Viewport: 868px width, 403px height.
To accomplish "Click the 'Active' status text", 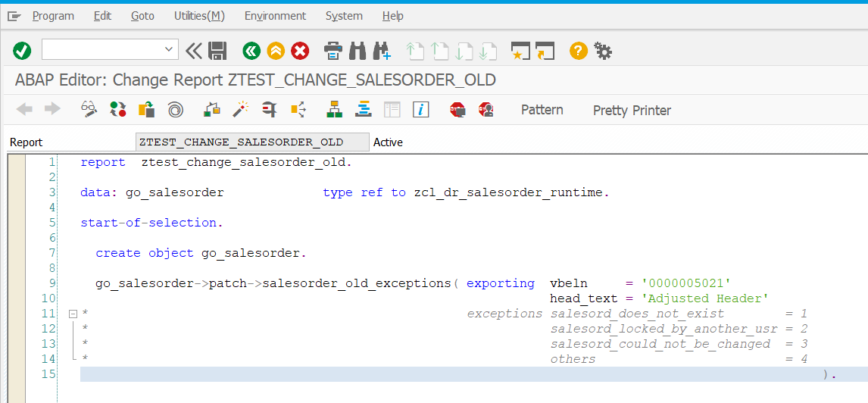I will click(x=388, y=142).
